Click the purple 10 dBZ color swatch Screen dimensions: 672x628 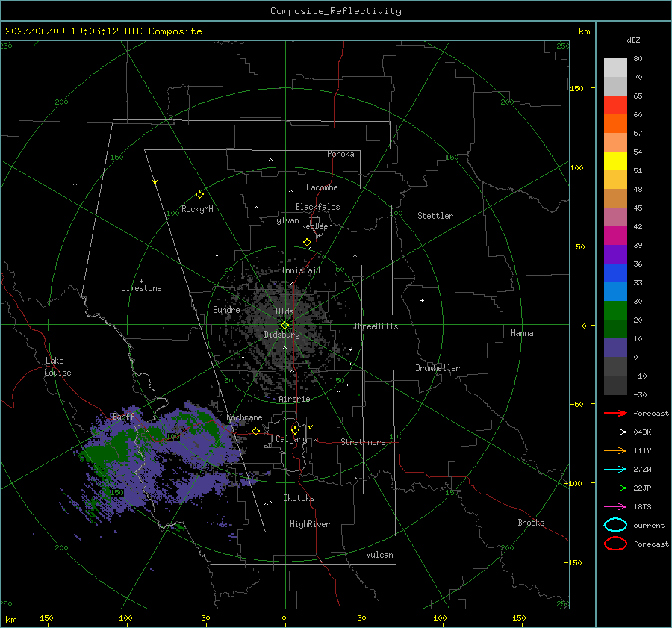coord(615,348)
